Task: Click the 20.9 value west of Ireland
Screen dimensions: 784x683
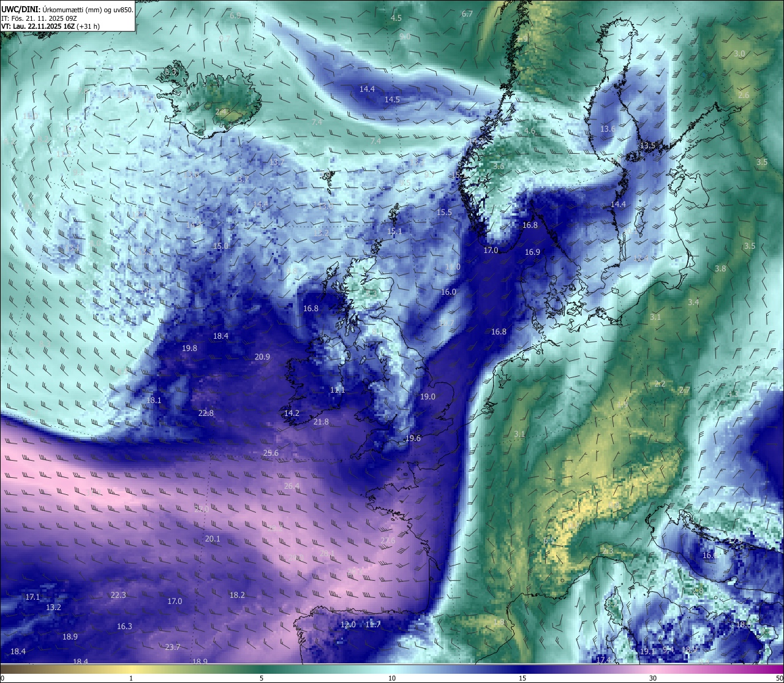Action: pos(262,357)
